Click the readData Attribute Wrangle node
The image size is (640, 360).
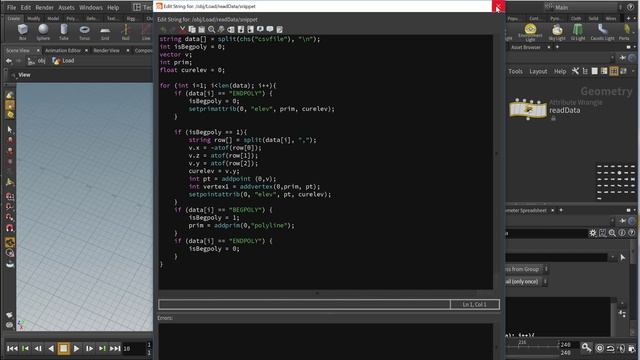tap(528, 109)
